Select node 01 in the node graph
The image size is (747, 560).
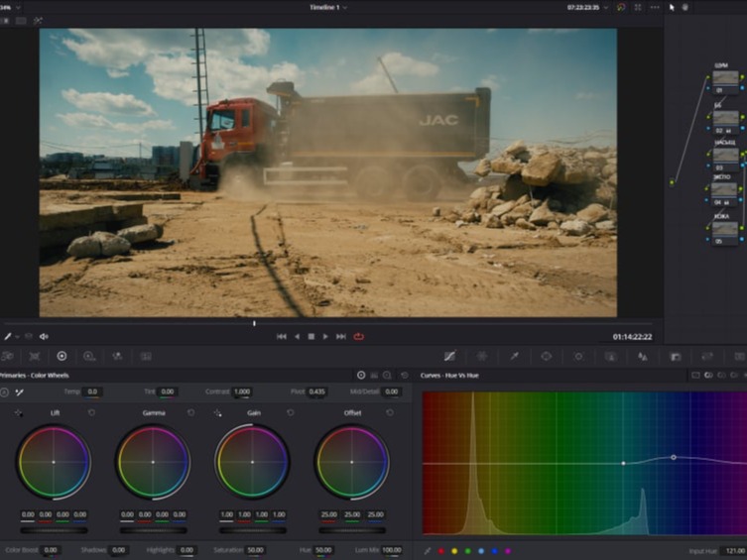click(x=725, y=82)
